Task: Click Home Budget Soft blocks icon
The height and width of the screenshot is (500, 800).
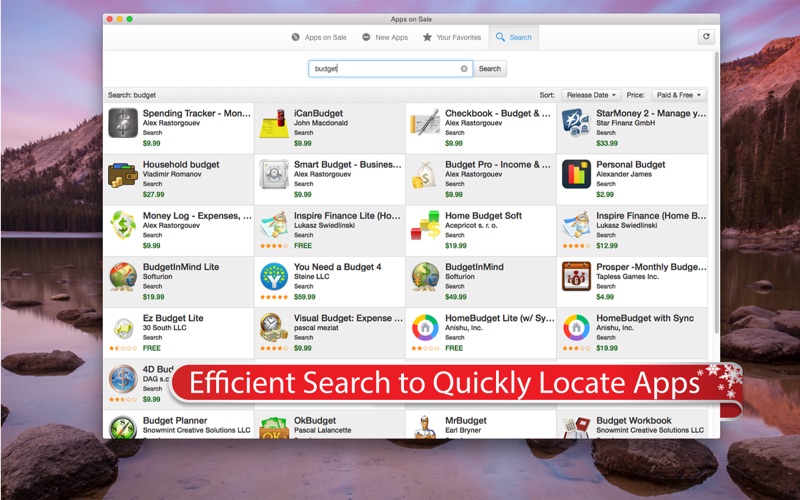Action: click(425, 226)
